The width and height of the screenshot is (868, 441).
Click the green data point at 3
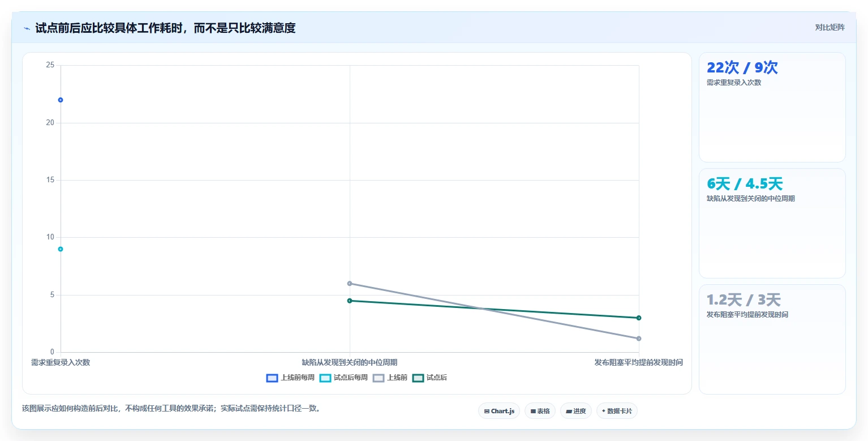[639, 318]
